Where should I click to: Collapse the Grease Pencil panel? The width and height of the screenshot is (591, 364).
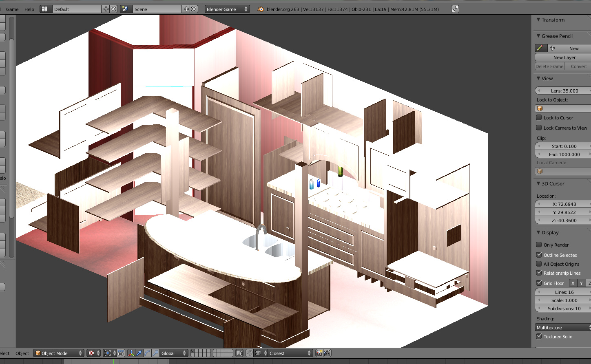[x=538, y=36]
